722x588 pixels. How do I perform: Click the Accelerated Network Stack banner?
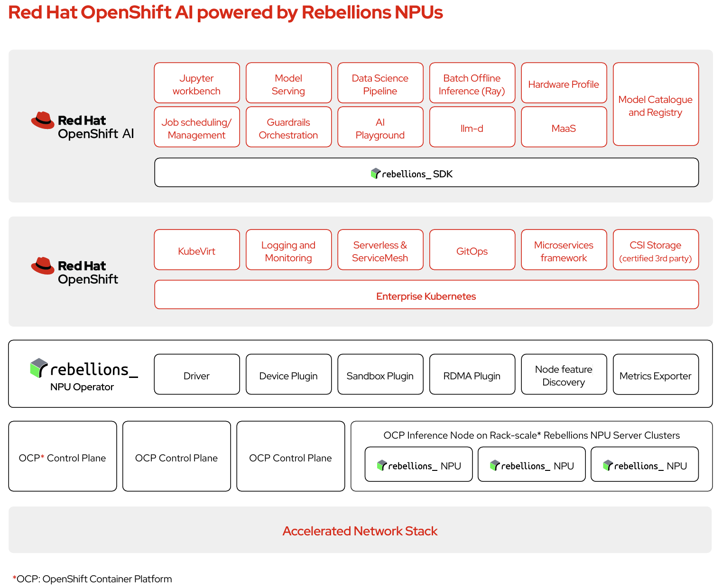pyautogui.click(x=360, y=530)
